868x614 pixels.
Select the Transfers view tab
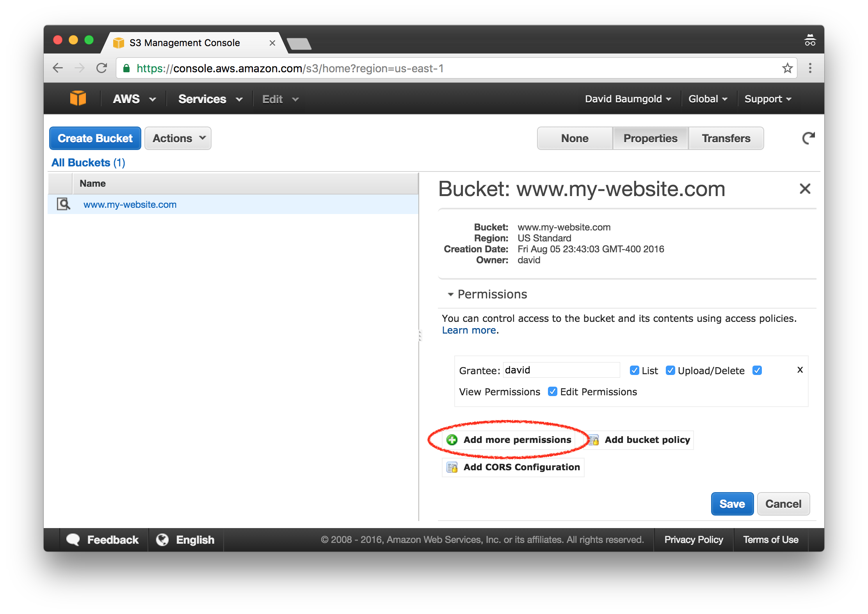click(x=726, y=138)
